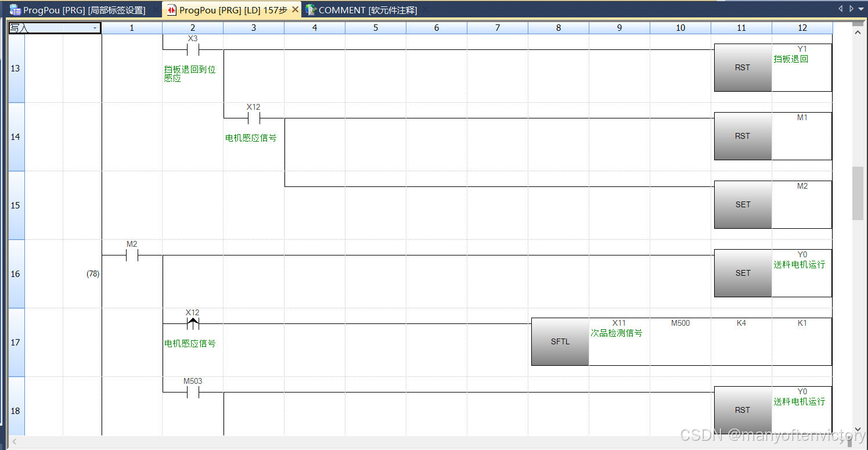
Task: Select the M503 contact in row 18
Action: click(193, 392)
